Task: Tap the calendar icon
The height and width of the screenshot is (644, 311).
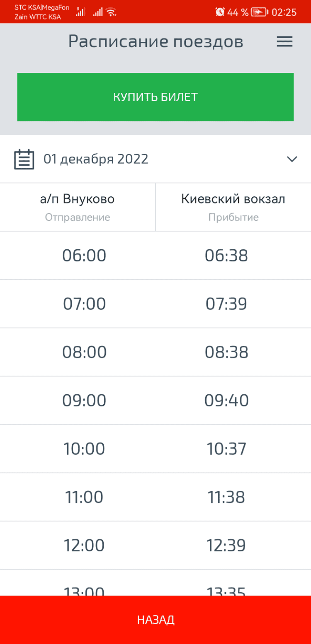Action: click(24, 159)
